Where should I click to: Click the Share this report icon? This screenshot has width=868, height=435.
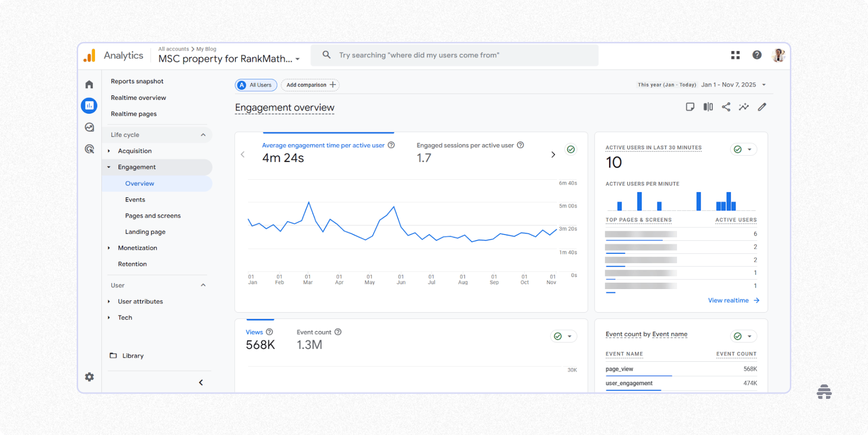pyautogui.click(x=726, y=107)
